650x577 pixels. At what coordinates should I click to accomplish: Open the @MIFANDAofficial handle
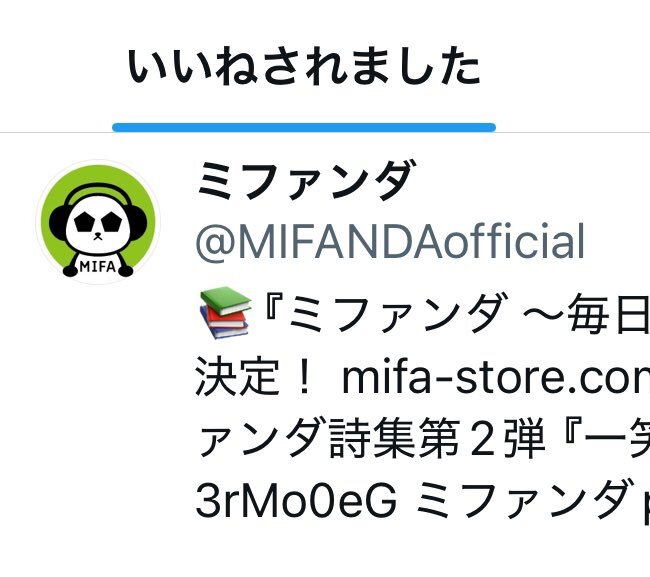[390, 241]
